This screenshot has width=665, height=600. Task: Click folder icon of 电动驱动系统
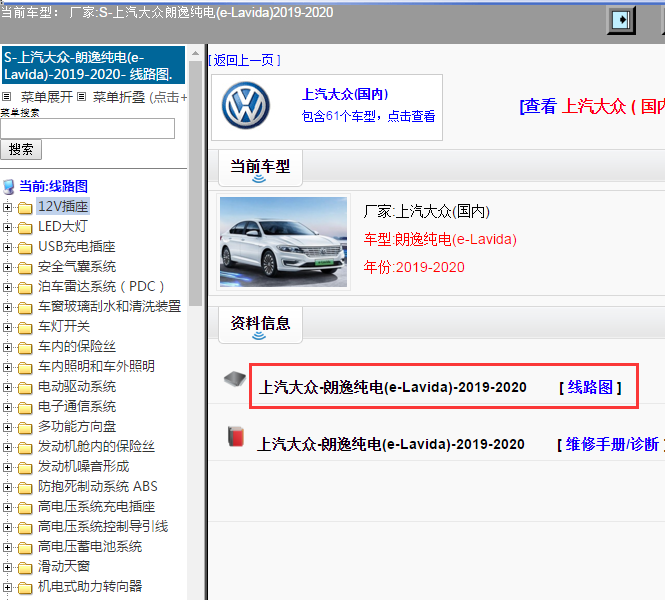point(25,388)
